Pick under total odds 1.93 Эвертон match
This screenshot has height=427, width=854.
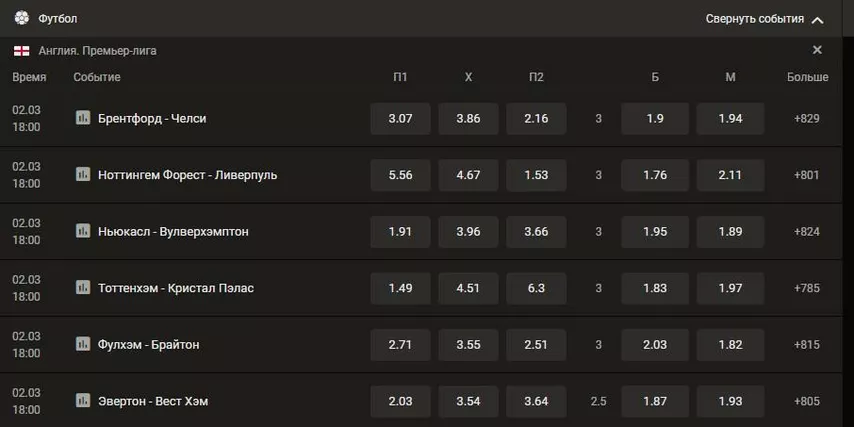(x=730, y=401)
